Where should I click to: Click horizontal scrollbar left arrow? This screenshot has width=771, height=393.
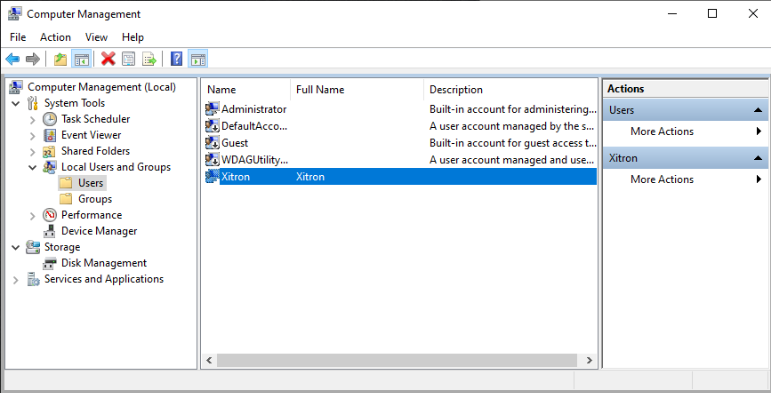pyautogui.click(x=209, y=361)
